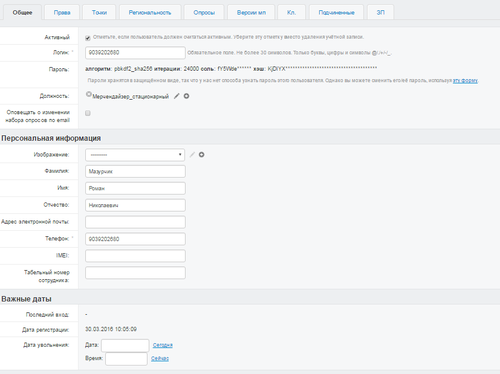Image resolution: width=500 pixels, height=374 pixels.
Task: Click the pencil icon beside Изображение dropdown
Action: pyautogui.click(x=192, y=155)
